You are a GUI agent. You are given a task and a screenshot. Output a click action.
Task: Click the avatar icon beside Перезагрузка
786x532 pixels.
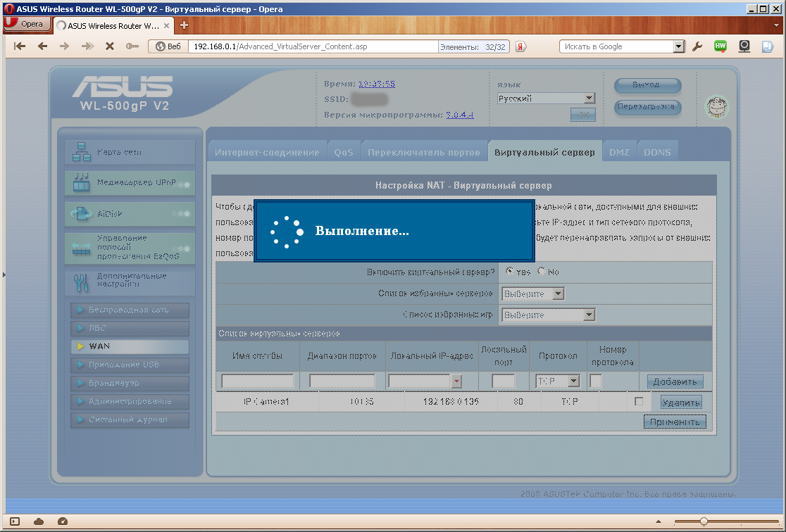coord(717,106)
